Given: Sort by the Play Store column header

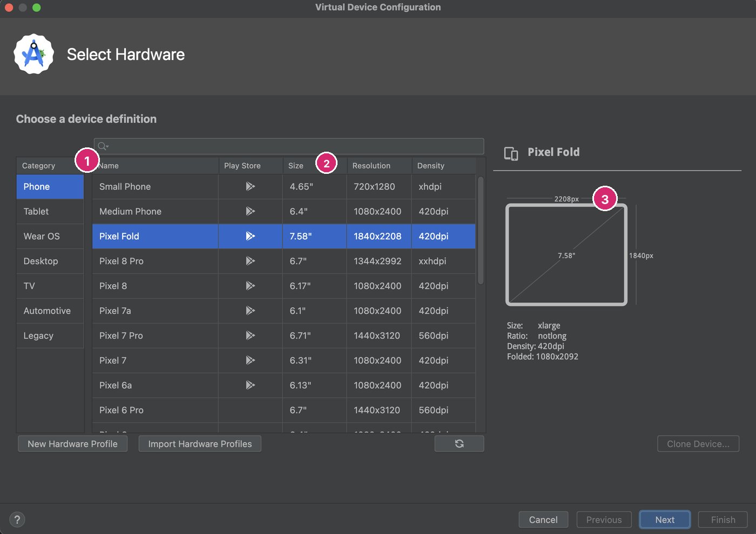Looking at the screenshot, I should coord(251,166).
